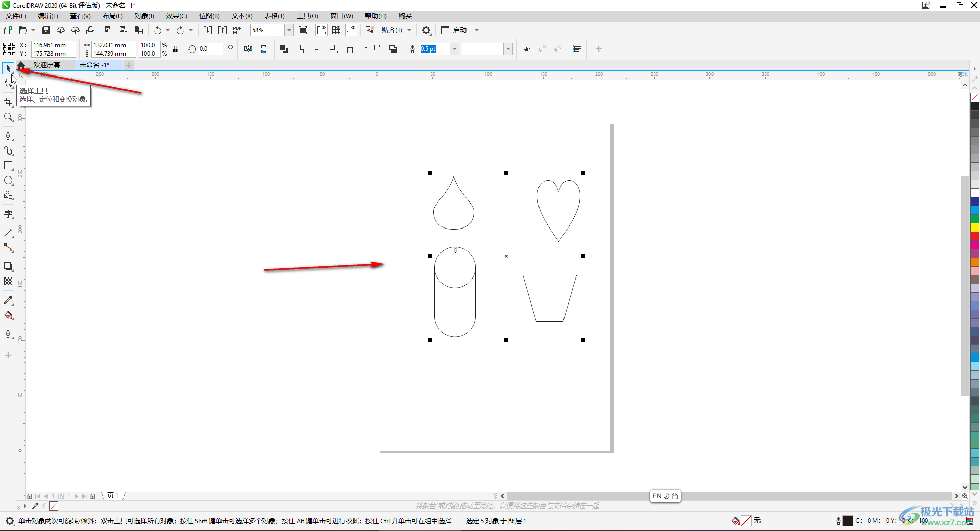The width and height of the screenshot is (980, 531).
Task: Click the EN 简 input method indicator
Action: click(x=666, y=496)
